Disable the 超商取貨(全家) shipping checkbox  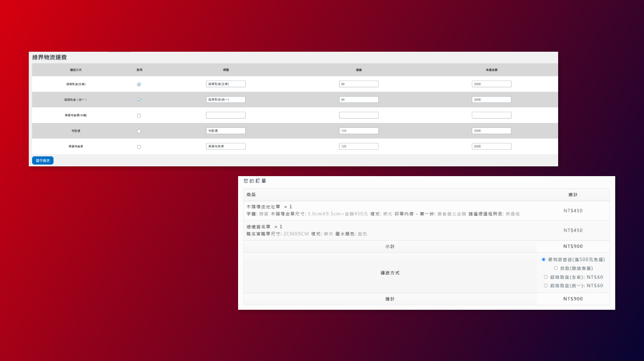coord(139,84)
